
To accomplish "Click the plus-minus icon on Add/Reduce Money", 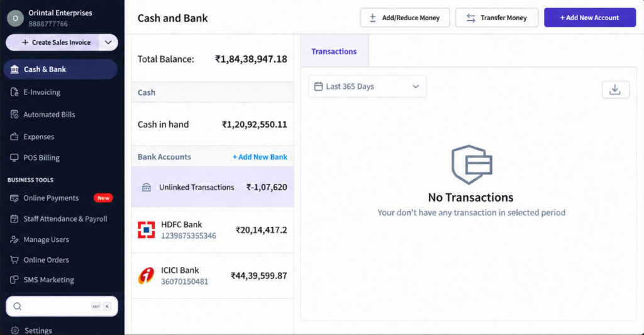I will pos(372,18).
